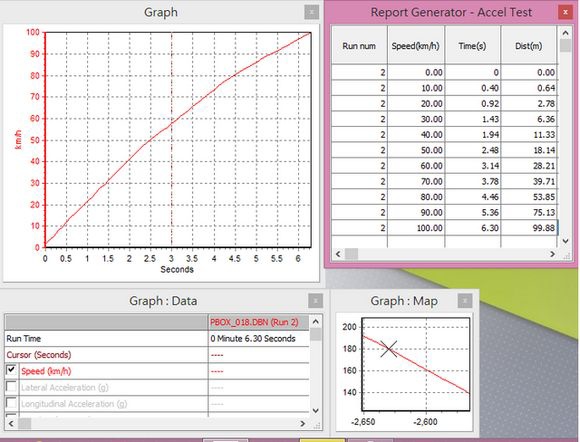
Task: Click the report table scroll up arrow
Action: point(565,33)
